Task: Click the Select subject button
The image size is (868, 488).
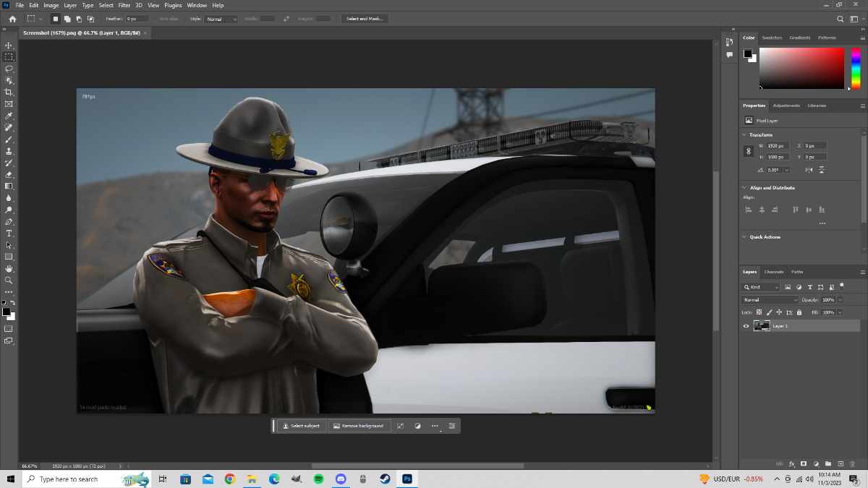Action: pyautogui.click(x=301, y=427)
